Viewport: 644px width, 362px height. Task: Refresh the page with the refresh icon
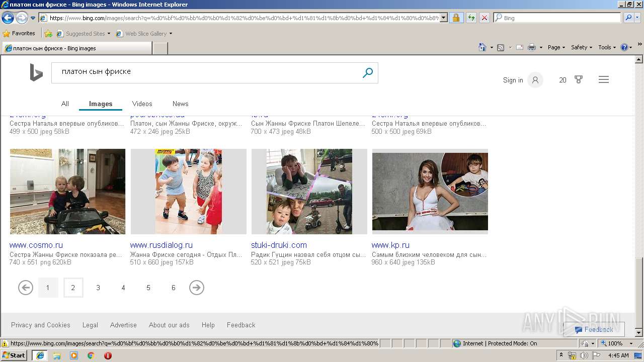[x=471, y=18]
